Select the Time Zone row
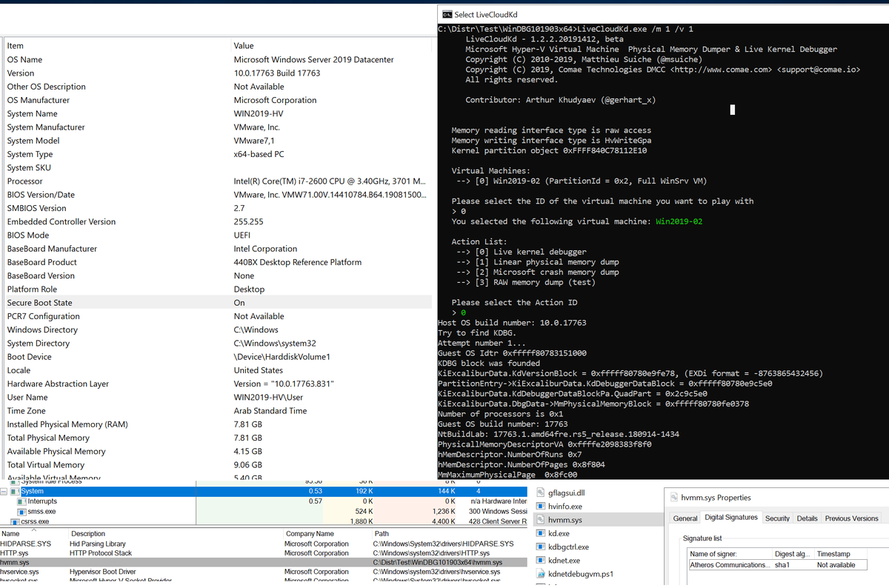This screenshot has height=588, width=889. (218, 410)
